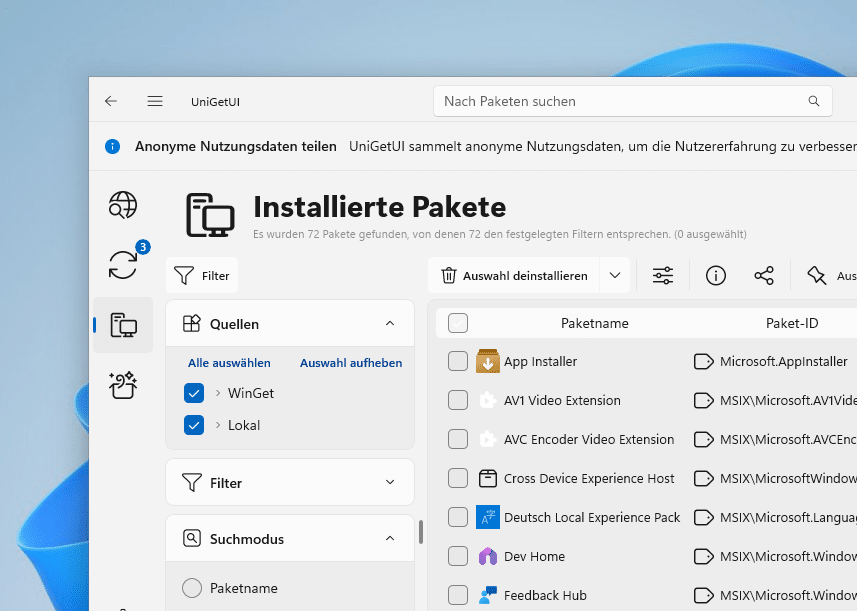Open installation options via the sliders icon
Screen dimensions: 857x611
click(663, 275)
